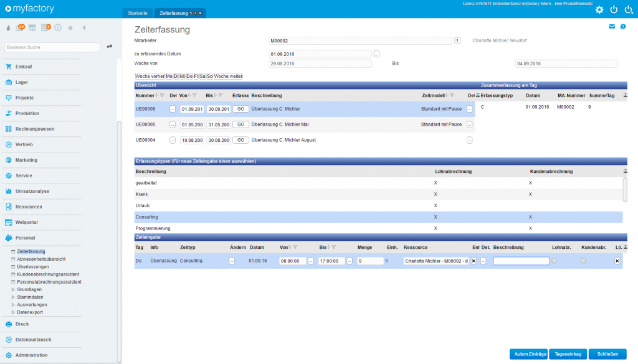Open the help bubble icon top right
This screenshot has height=364, width=638.
pos(624,27)
